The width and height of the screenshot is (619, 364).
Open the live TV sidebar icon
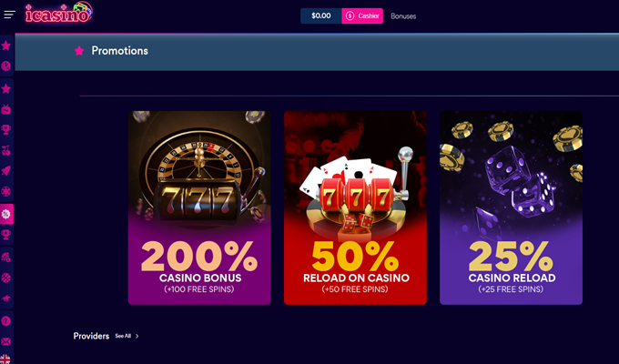point(6,109)
